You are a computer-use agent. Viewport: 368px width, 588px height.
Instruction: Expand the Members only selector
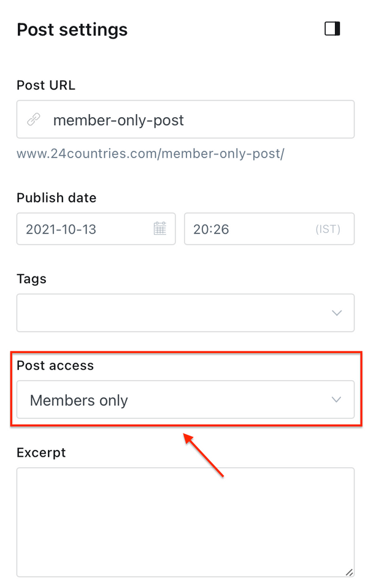[184, 400]
